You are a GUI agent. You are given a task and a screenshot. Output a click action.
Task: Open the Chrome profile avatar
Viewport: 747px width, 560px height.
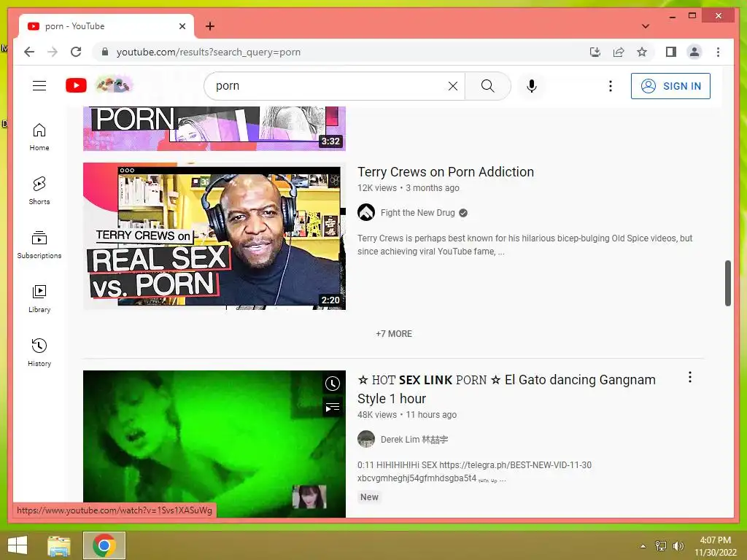click(x=694, y=52)
